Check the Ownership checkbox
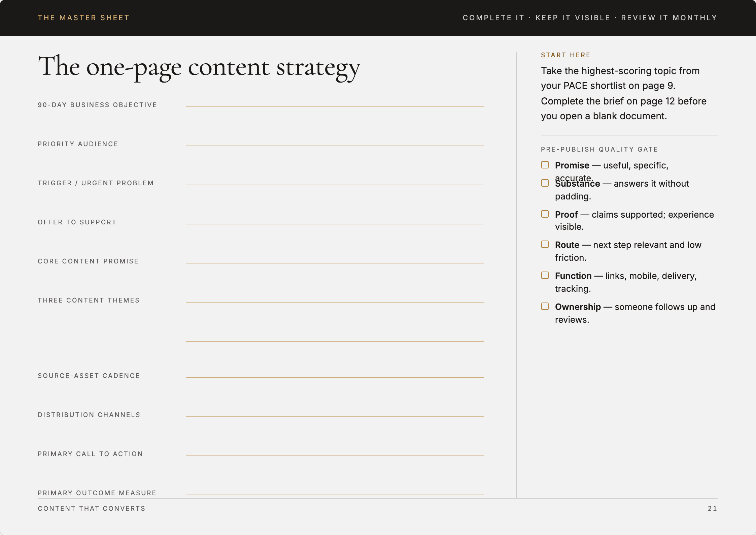 coord(545,306)
